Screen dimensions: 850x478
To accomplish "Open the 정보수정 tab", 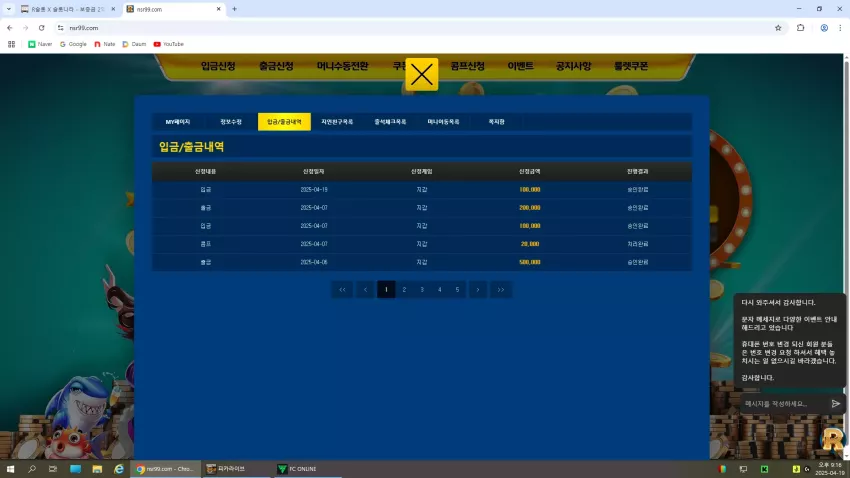I will 231,122.
